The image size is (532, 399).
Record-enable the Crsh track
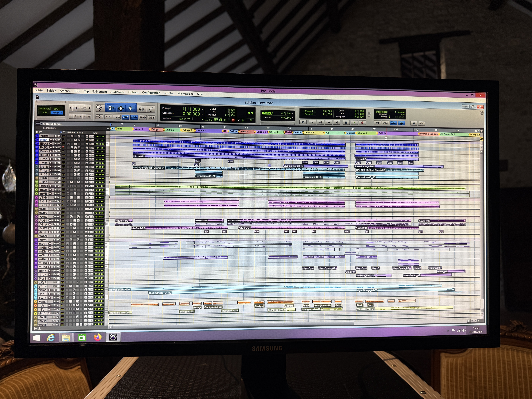click(51, 159)
